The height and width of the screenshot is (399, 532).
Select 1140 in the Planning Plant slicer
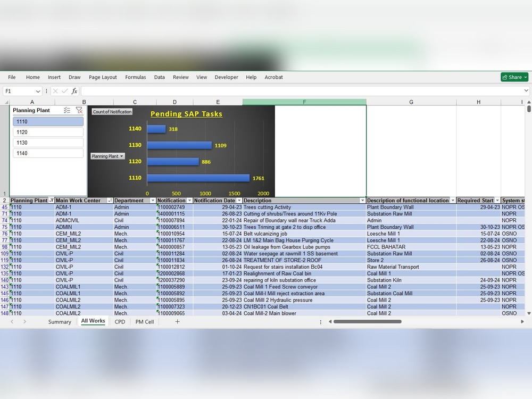pyautogui.click(x=48, y=153)
